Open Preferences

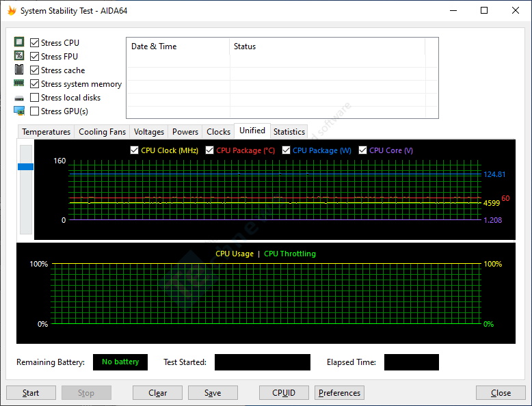[x=339, y=393]
